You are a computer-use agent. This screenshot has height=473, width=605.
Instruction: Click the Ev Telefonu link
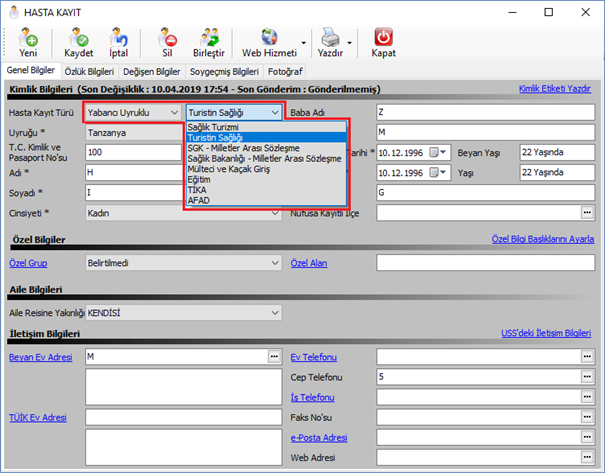pyautogui.click(x=314, y=357)
